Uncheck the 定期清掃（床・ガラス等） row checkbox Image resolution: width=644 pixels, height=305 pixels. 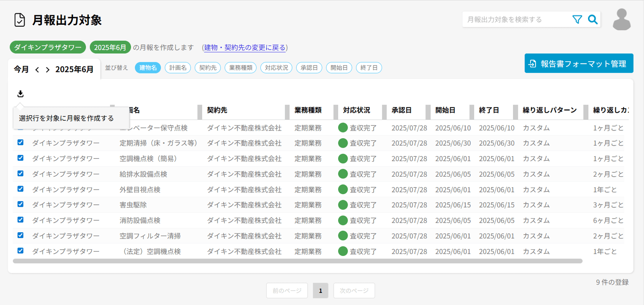pyautogui.click(x=21, y=142)
